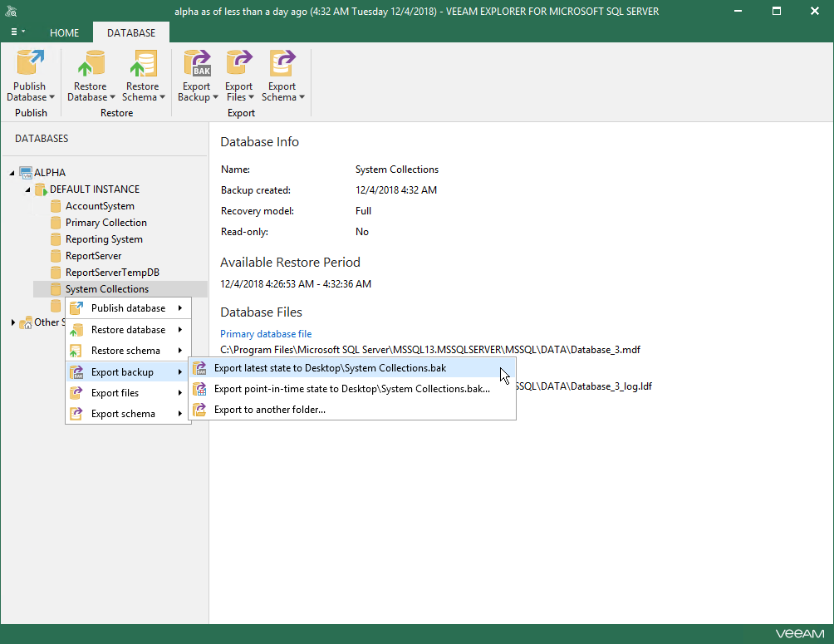Click the Backup created date value

coord(396,190)
